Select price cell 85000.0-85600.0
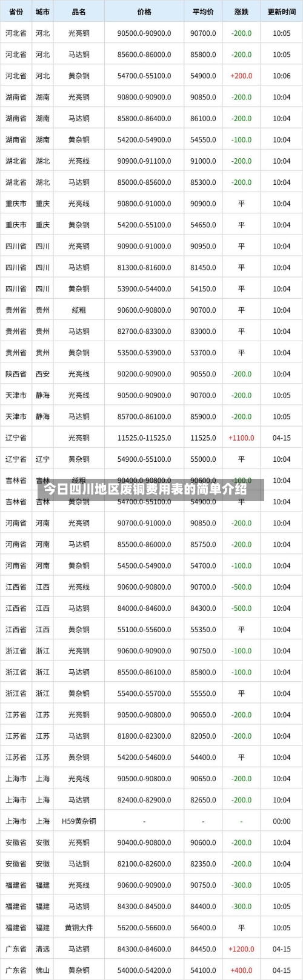The width and height of the screenshot is (303, 980). [144, 182]
